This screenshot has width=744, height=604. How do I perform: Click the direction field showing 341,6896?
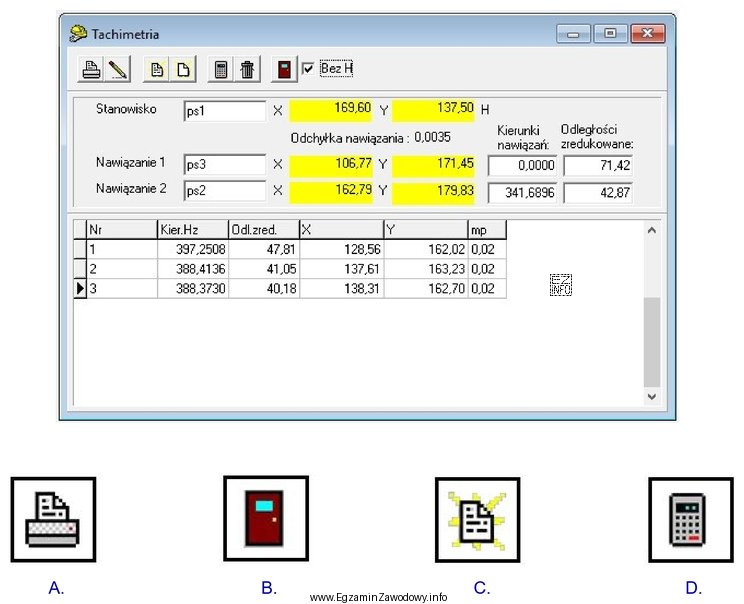(x=522, y=193)
